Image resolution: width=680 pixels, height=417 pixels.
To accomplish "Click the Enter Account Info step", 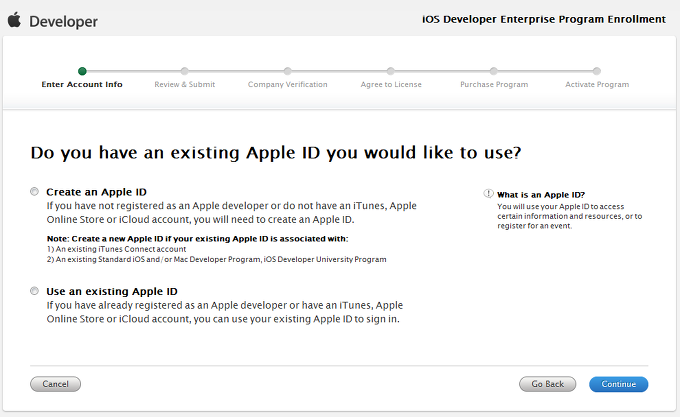I will [82, 84].
